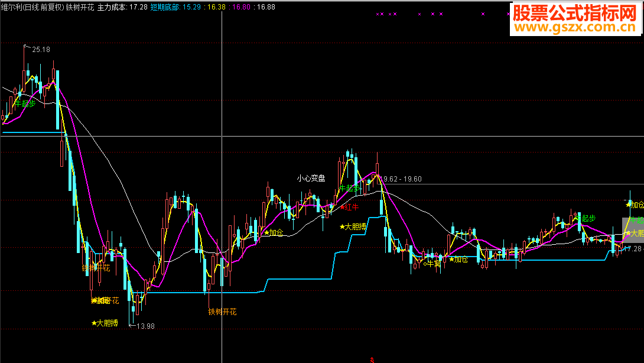Screen dimensions: 644x363
Task: Click the stock title 维尔利(日线.前复权)
Action: [x=33, y=7]
